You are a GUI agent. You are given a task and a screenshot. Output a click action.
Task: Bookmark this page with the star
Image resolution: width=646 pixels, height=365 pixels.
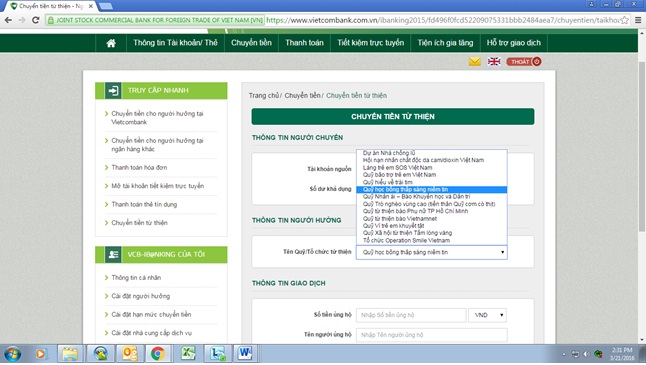(x=625, y=20)
